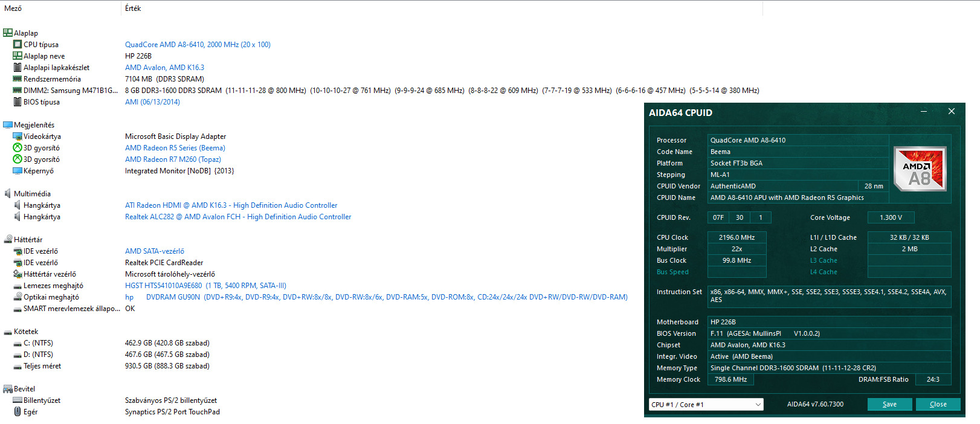980x424 pixels.
Task: Click the Háttértár vezérlő controller icon
Action: (x=18, y=274)
